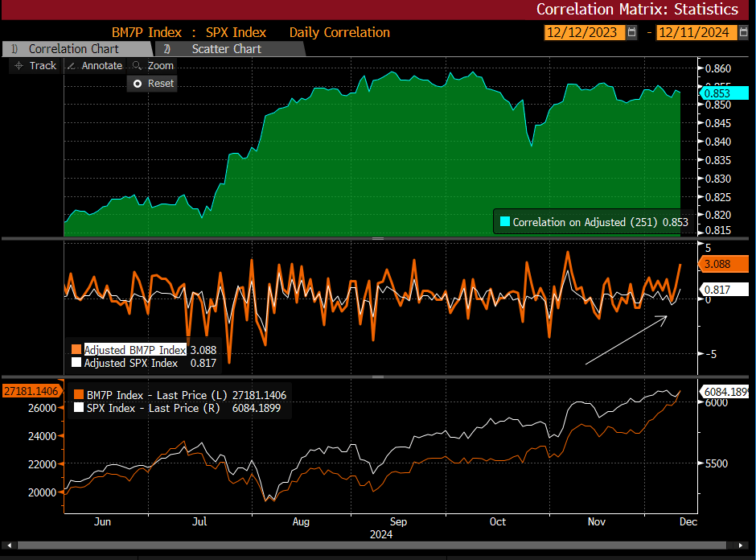
Task: Activate the Track crosshair tool
Action: coord(34,65)
